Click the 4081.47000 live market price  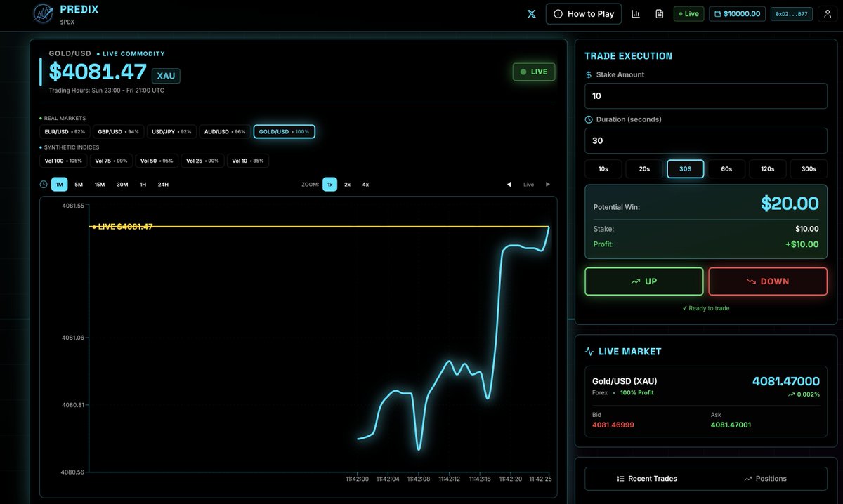point(786,381)
